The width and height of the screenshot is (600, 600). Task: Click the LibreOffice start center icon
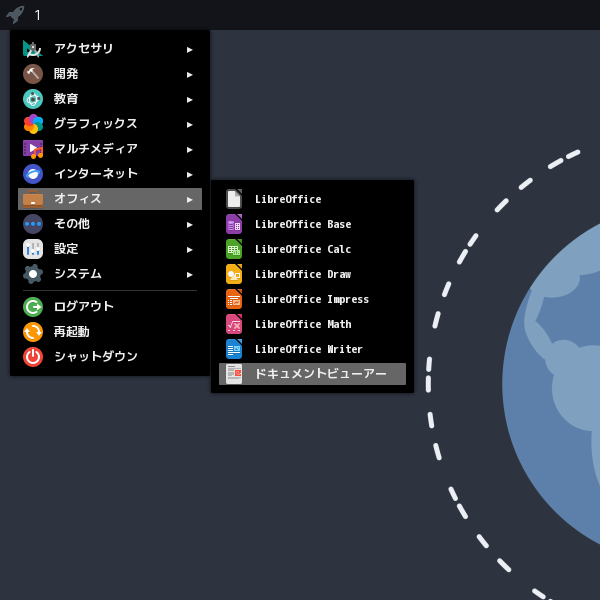pyautogui.click(x=234, y=199)
